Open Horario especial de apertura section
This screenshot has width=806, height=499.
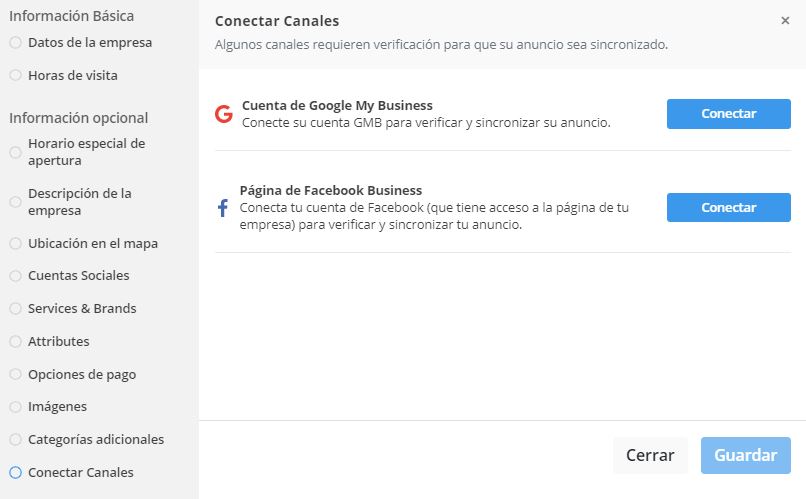tap(86, 152)
